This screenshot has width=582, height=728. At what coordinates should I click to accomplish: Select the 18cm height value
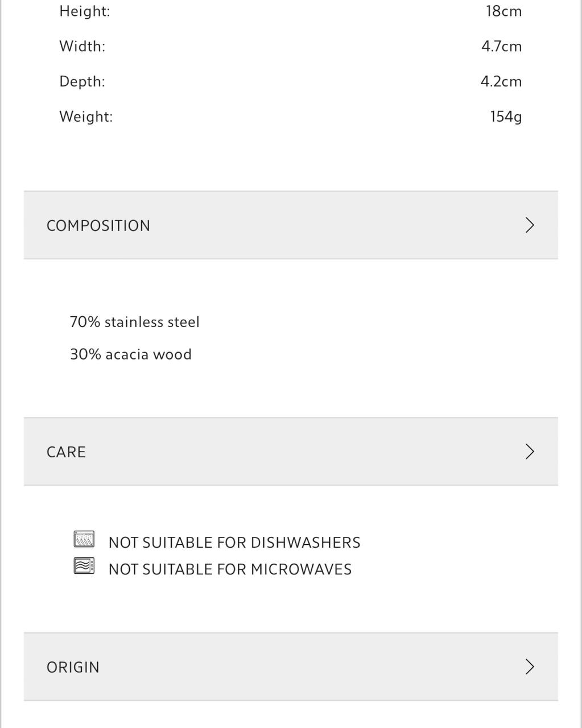tap(503, 11)
